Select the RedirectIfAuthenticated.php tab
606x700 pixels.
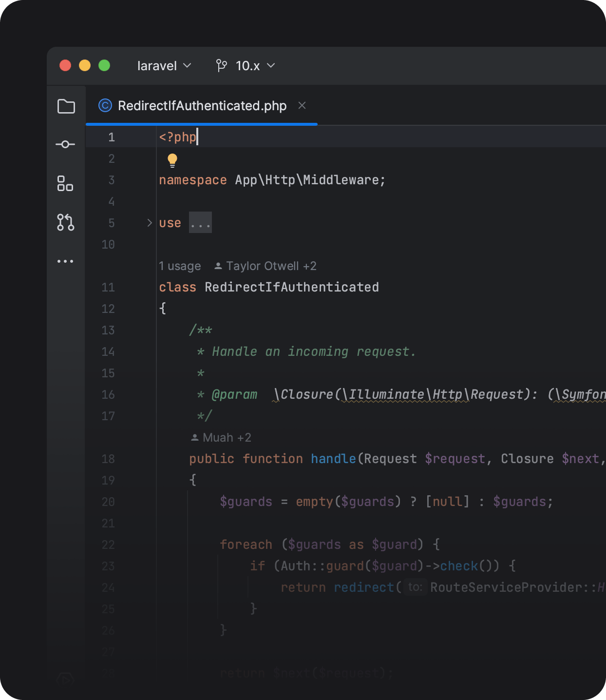point(202,106)
